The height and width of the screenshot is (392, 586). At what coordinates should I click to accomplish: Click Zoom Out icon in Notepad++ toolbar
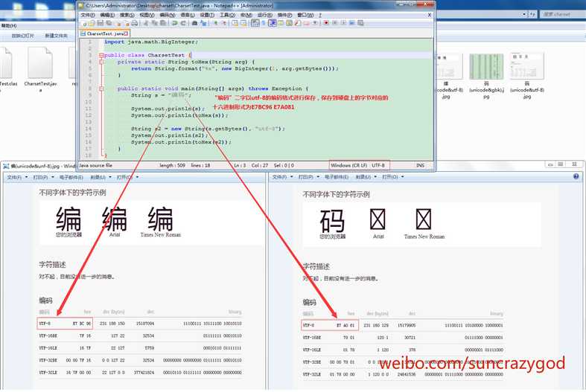[x=224, y=23]
